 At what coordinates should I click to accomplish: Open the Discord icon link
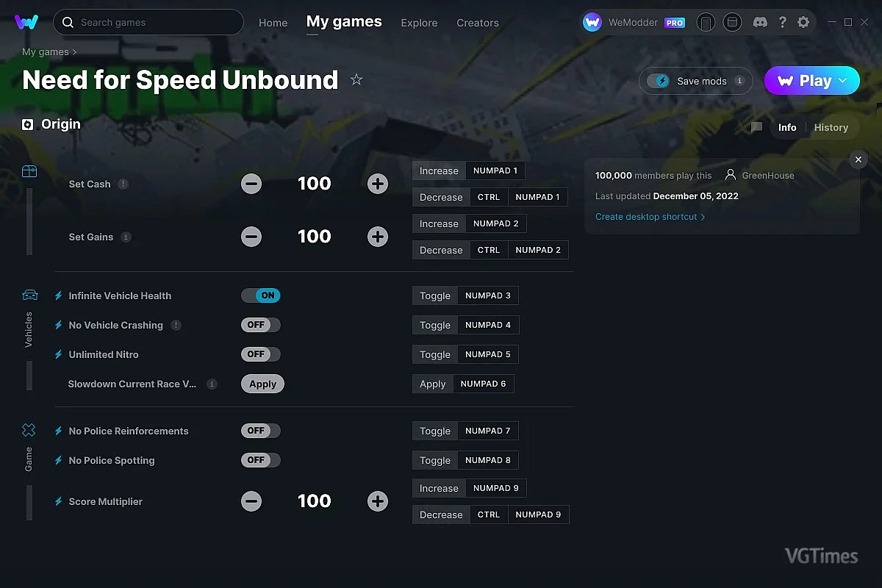click(x=761, y=23)
